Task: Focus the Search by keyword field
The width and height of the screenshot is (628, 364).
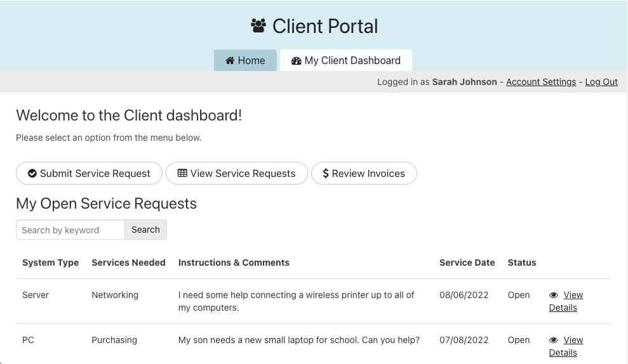Action: coord(70,230)
